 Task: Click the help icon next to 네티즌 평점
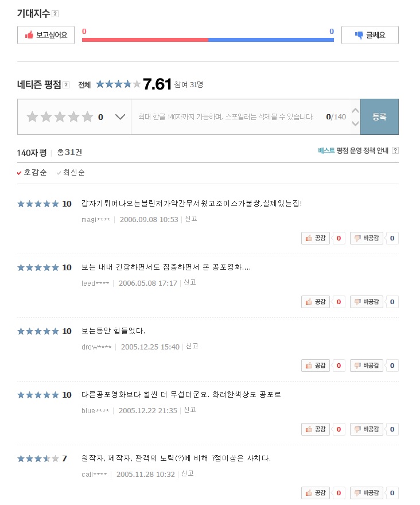(66, 85)
